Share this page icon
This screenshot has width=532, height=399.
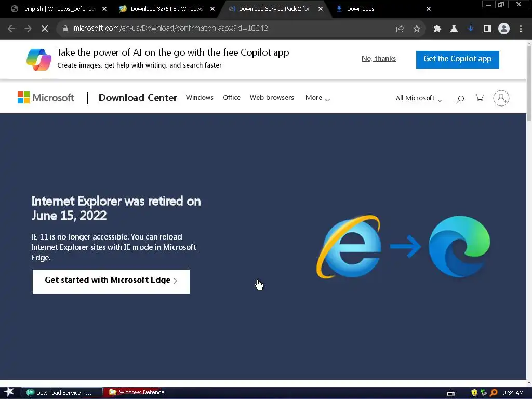tap(400, 29)
